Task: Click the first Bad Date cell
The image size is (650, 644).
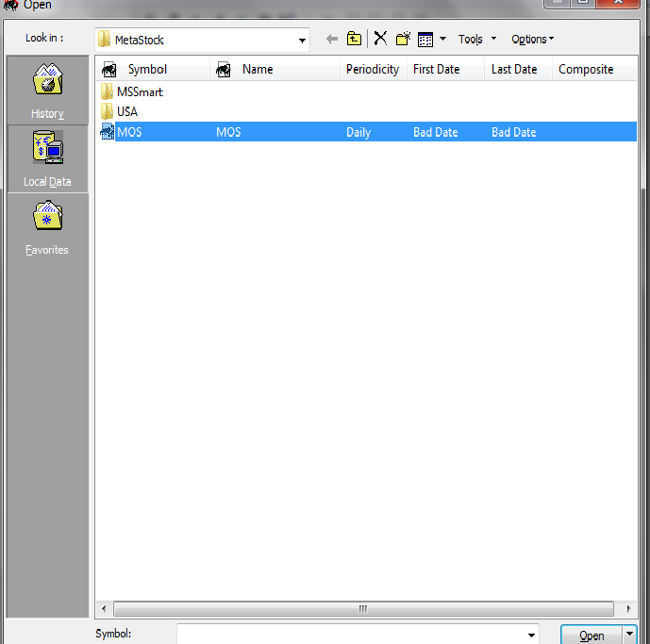Action: (x=435, y=132)
